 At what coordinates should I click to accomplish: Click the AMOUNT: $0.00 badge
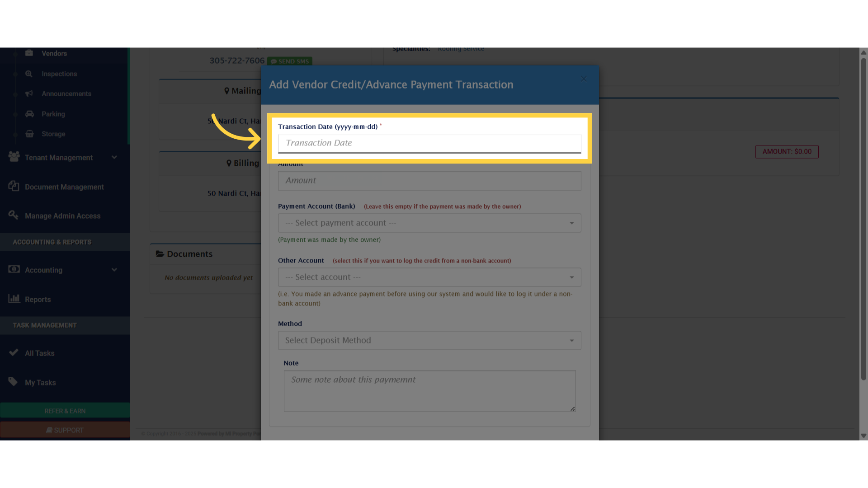[x=787, y=151]
